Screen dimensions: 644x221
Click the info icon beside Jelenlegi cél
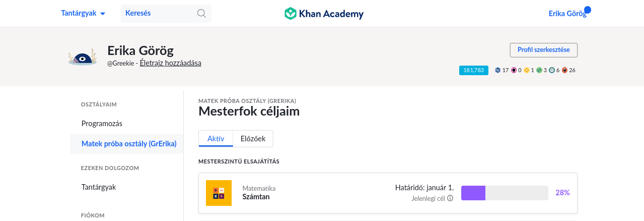(x=450, y=198)
